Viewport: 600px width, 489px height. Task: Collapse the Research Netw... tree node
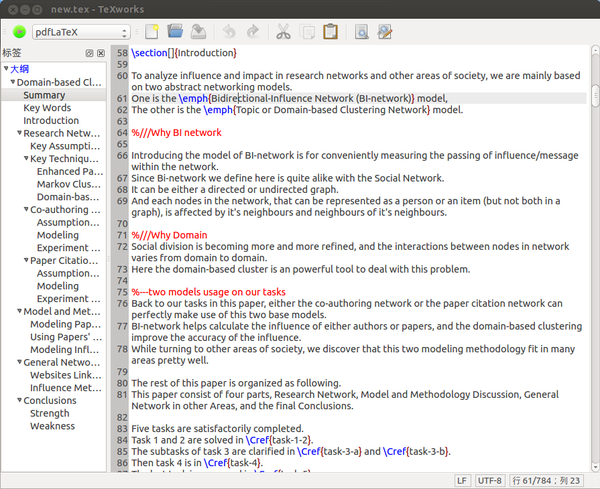click(20, 133)
